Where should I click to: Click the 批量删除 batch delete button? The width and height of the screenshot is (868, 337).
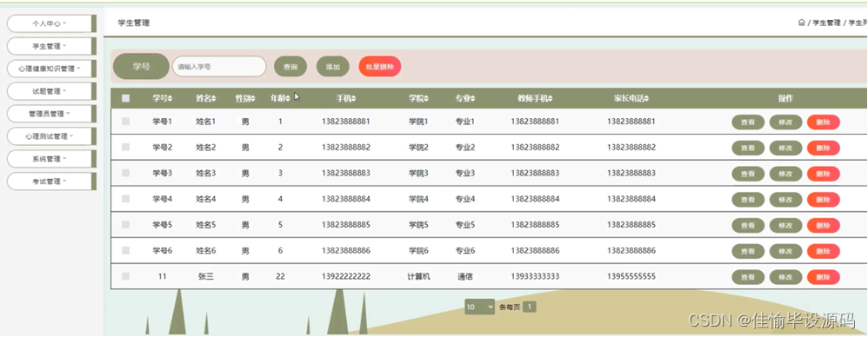380,66
